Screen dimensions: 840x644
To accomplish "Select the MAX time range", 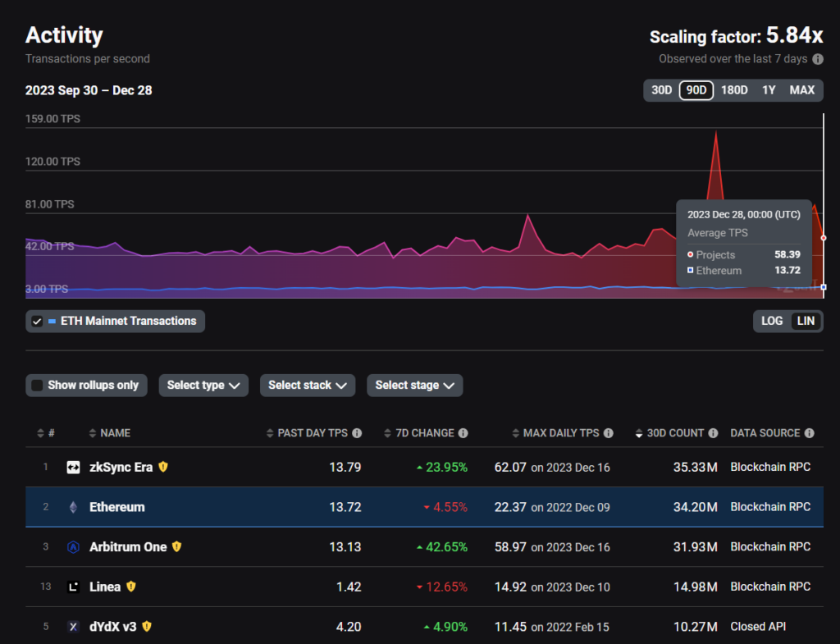I will click(802, 90).
